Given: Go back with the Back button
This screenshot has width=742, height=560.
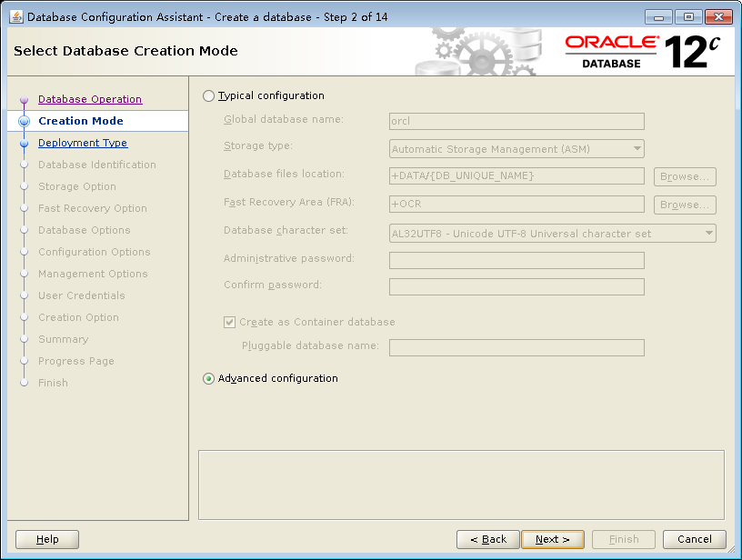Looking at the screenshot, I should [488, 539].
